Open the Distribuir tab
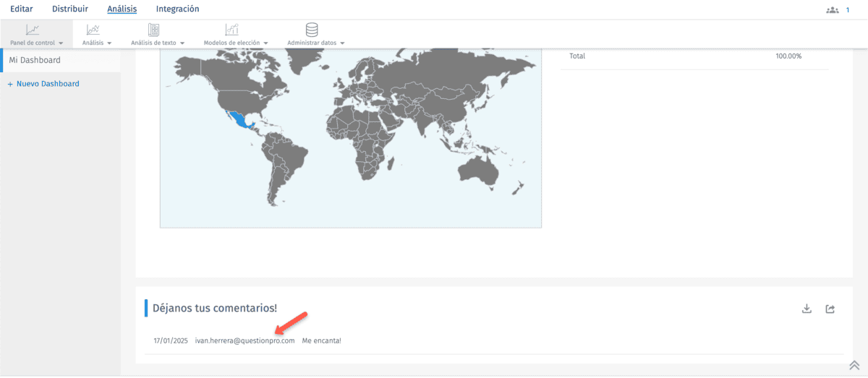The image size is (868, 378). pyautogui.click(x=70, y=9)
